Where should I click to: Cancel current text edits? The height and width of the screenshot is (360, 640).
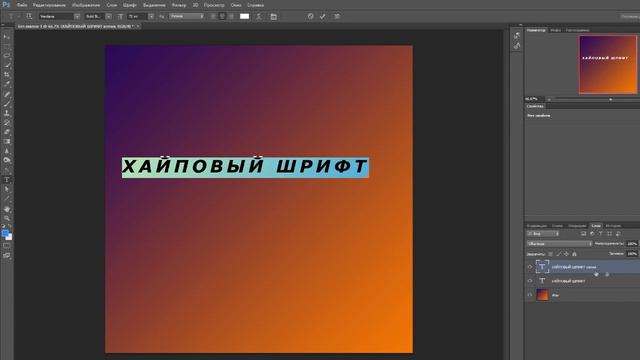[311, 16]
